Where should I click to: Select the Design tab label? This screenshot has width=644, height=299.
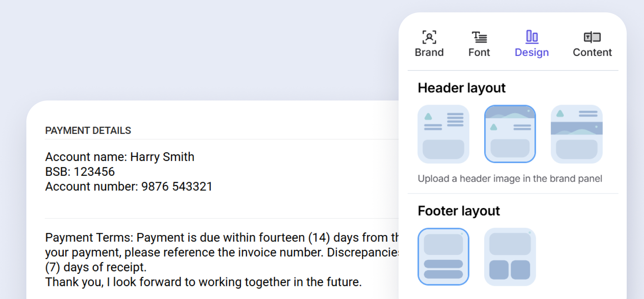click(x=532, y=52)
